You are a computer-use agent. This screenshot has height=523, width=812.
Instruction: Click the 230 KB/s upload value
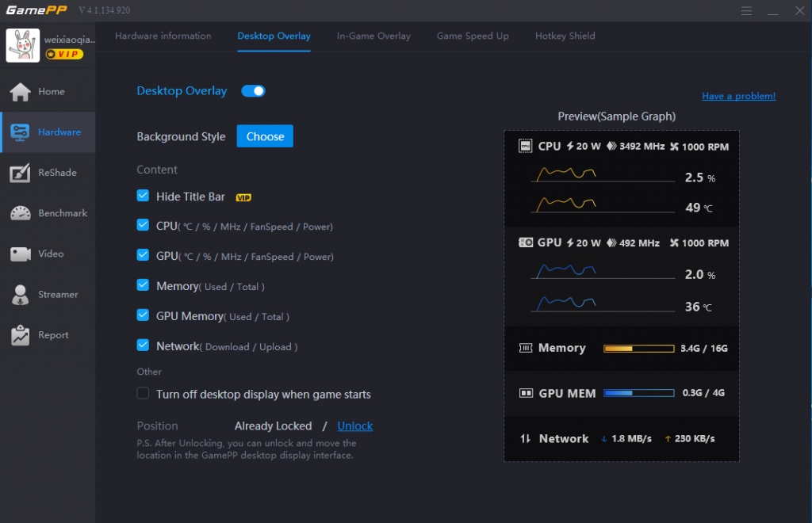[x=695, y=439]
